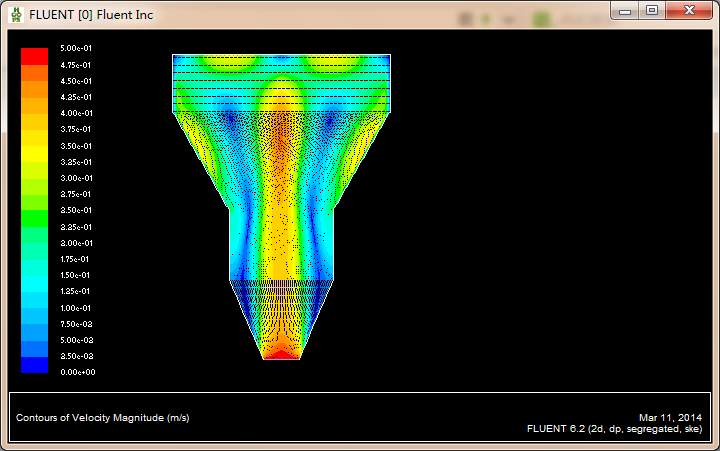Click the 1.50e-01 legend value
Image resolution: width=720 pixels, height=451 pixels.
click(75, 275)
